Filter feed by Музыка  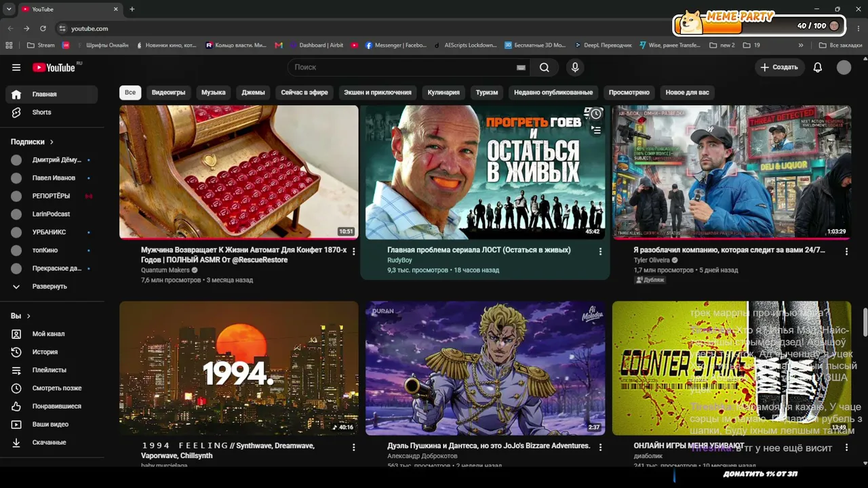(x=214, y=92)
